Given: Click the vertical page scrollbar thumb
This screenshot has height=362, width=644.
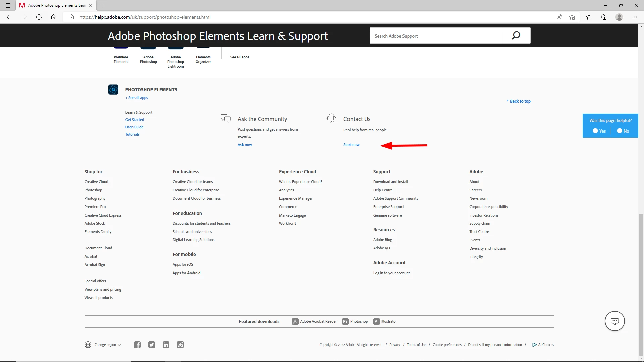Looking at the screenshot, I should pos(641,285).
